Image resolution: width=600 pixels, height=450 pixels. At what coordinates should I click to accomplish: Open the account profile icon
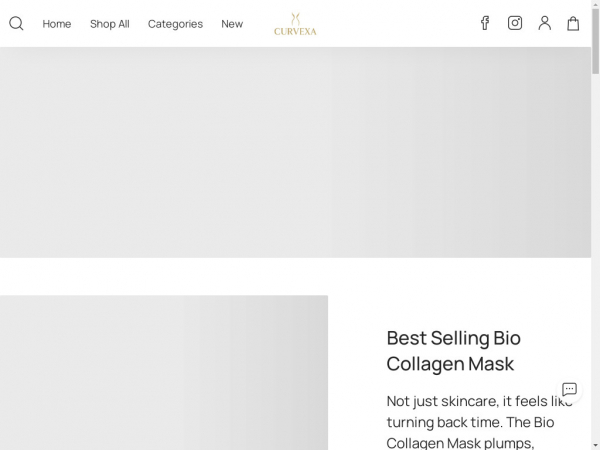pyautogui.click(x=544, y=23)
